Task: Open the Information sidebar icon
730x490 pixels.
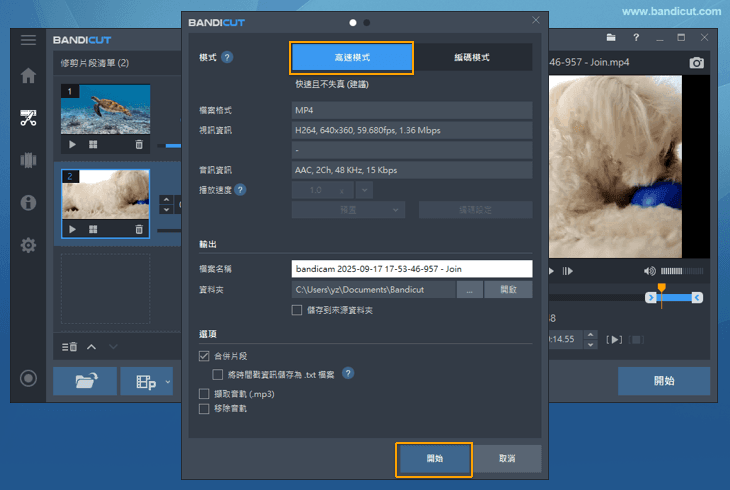Action: [x=28, y=203]
